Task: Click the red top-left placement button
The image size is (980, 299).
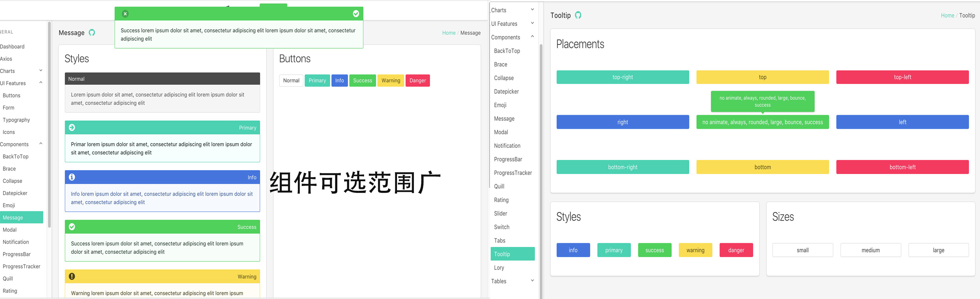Action: point(902,77)
